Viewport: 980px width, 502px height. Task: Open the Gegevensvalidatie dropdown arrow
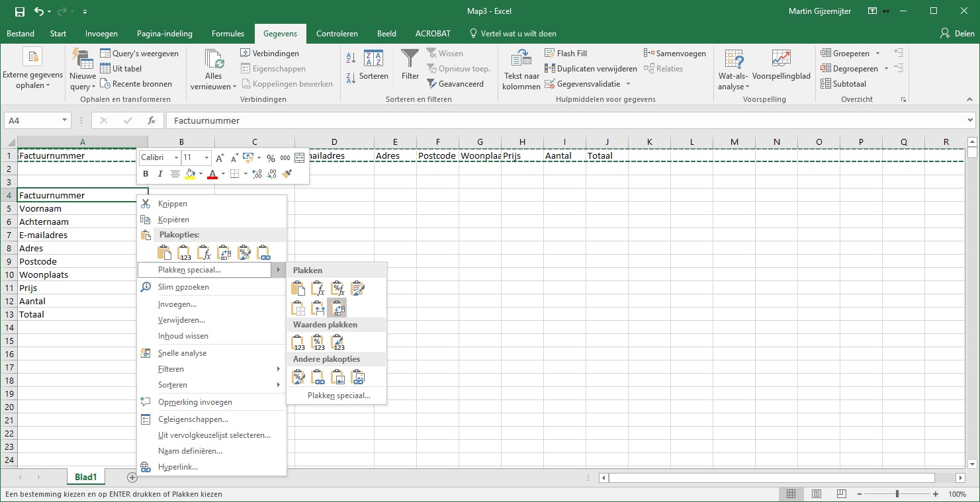(x=628, y=84)
